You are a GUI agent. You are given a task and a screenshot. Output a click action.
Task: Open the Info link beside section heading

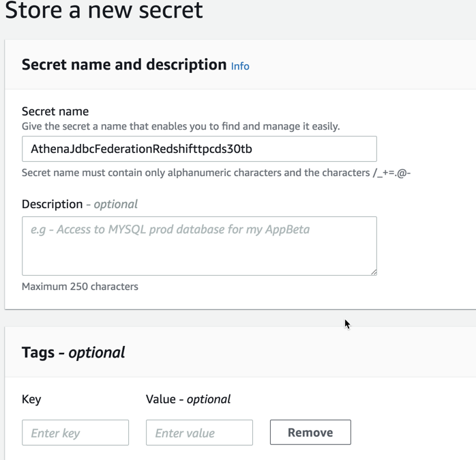(240, 66)
